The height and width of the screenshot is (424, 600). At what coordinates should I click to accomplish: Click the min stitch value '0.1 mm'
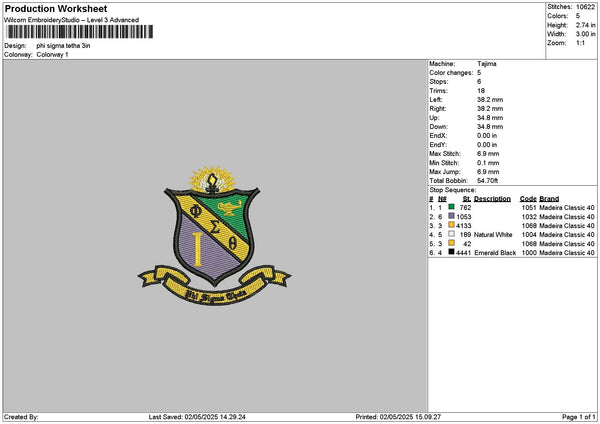488,163
